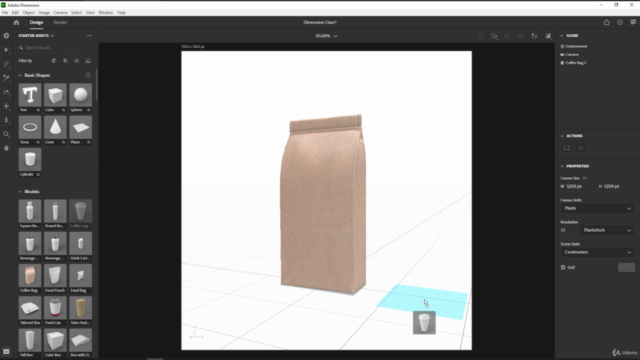This screenshot has height=360, width=640.
Task: Click the select-all frame icon in canvas toolbar
Action: pos(480,36)
